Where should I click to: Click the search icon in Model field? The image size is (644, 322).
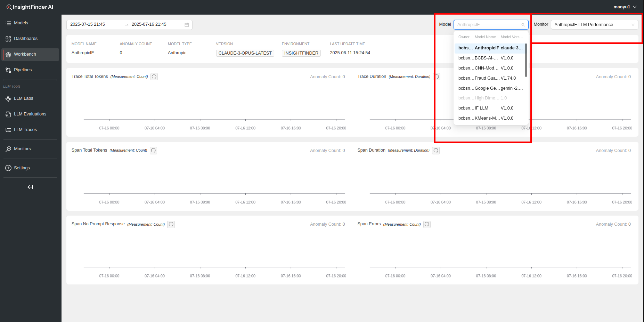(523, 25)
